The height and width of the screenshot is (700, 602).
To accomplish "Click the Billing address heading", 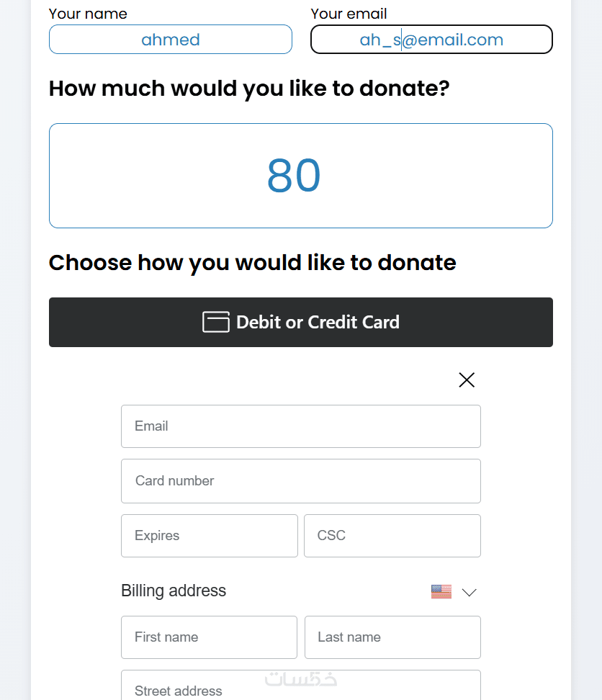I will pos(174,591).
